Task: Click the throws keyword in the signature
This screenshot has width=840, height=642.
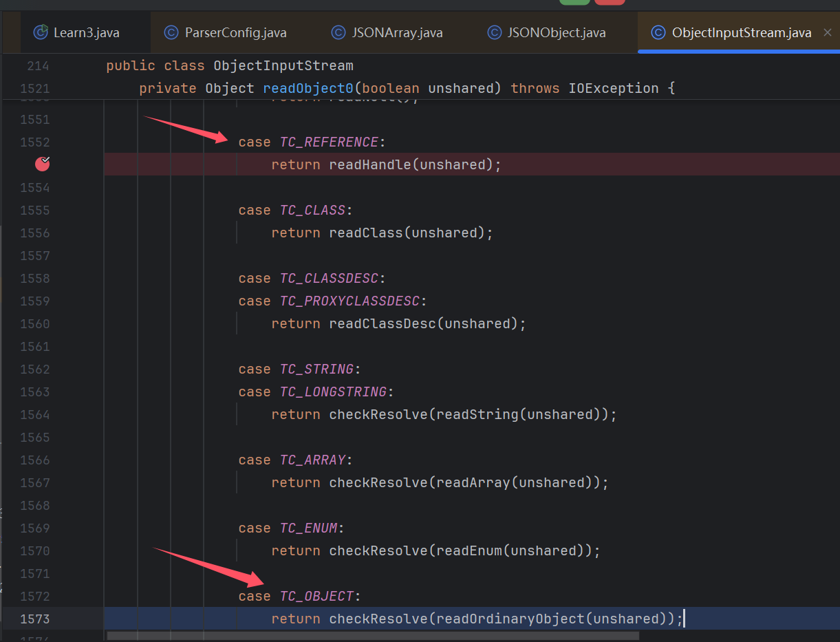Action: 535,88
